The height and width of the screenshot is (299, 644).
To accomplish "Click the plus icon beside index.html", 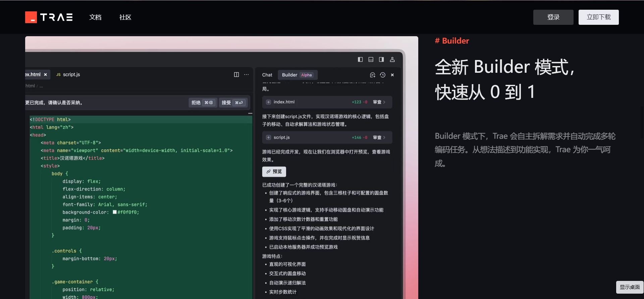I will coord(268,102).
